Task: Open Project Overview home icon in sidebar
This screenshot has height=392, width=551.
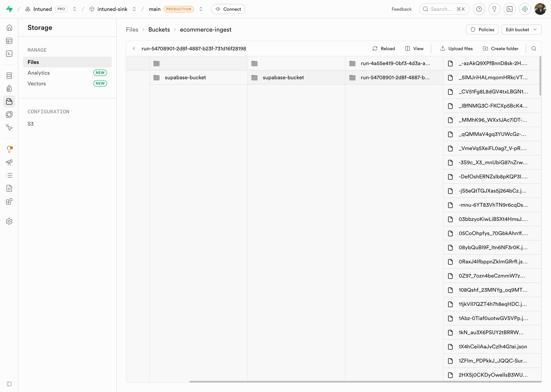Action: pos(9,28)
